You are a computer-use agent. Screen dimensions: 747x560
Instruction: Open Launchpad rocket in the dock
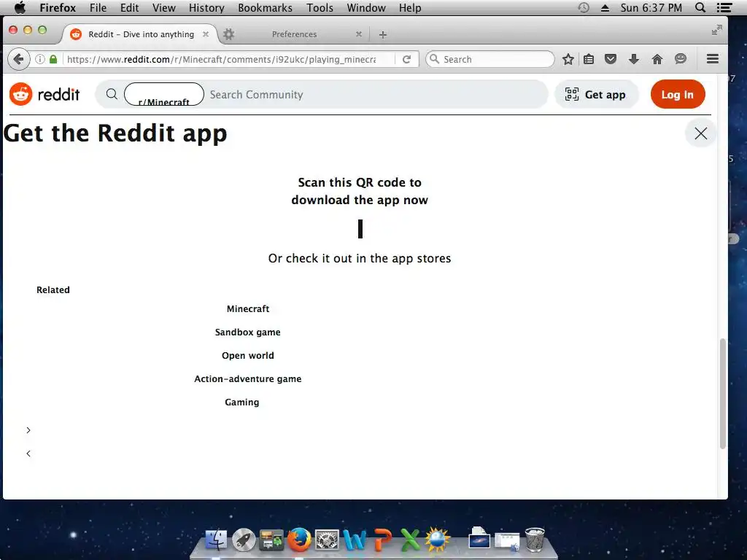pos(244,540)
